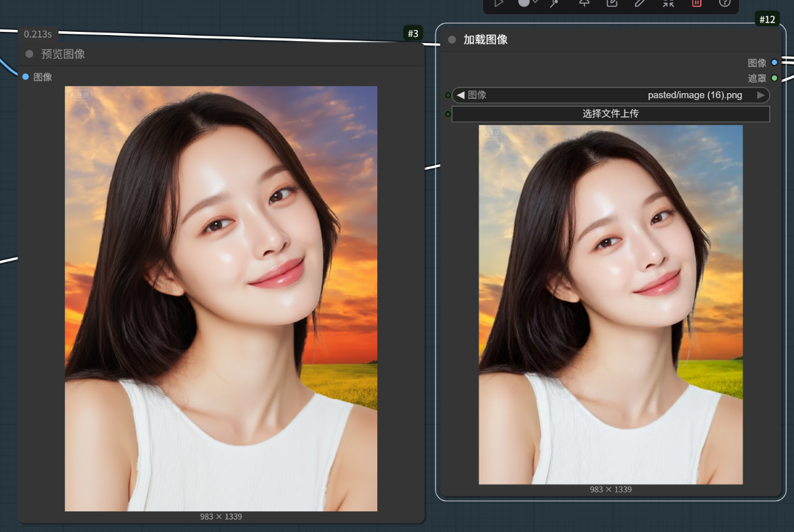The width and height of the screenshot is (794, 532).
Task: Click the bypass node icon next to color circle
Action: coord(554,3)
